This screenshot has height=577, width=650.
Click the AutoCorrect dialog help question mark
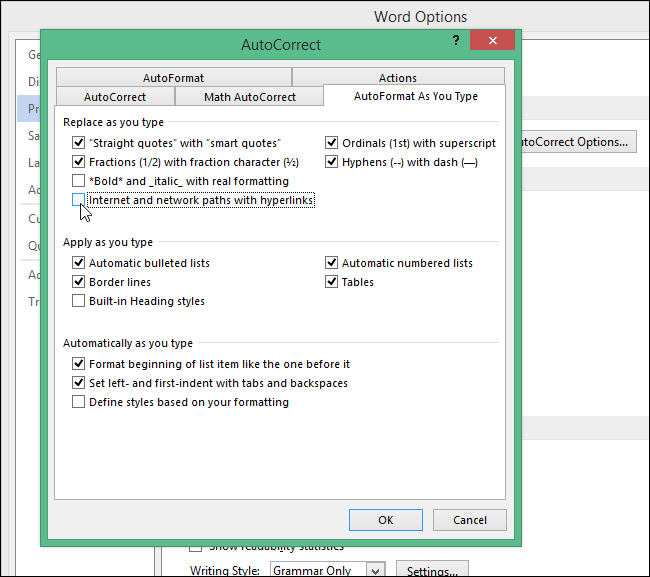coord(457,44)
